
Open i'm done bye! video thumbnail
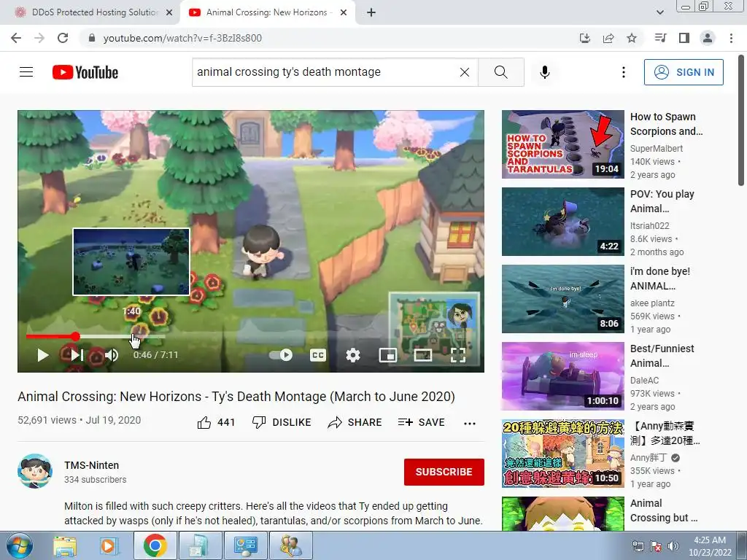[562, 299]
